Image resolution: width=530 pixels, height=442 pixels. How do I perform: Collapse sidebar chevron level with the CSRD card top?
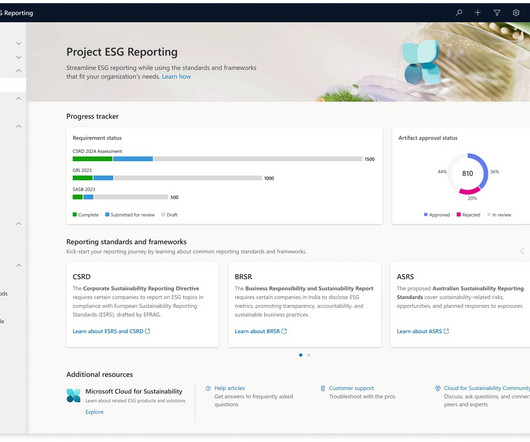[19, 265]
